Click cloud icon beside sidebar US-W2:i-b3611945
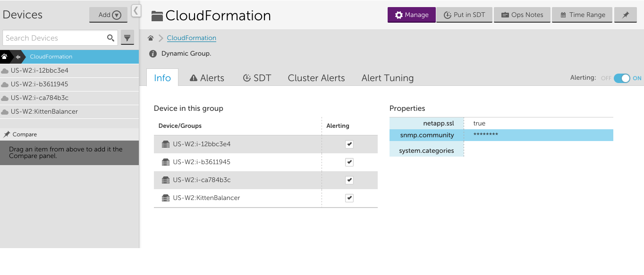644x275 pixels. [x=5, y=84]
